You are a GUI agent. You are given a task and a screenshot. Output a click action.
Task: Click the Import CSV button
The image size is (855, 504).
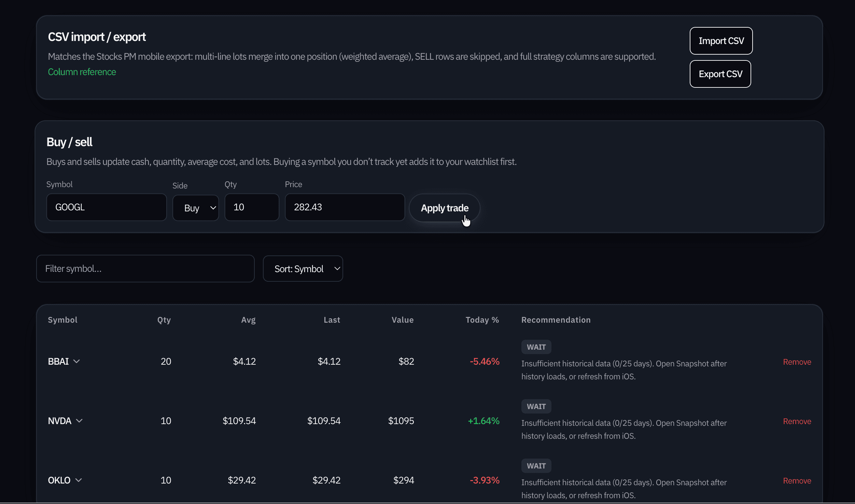tap(721, 41)
